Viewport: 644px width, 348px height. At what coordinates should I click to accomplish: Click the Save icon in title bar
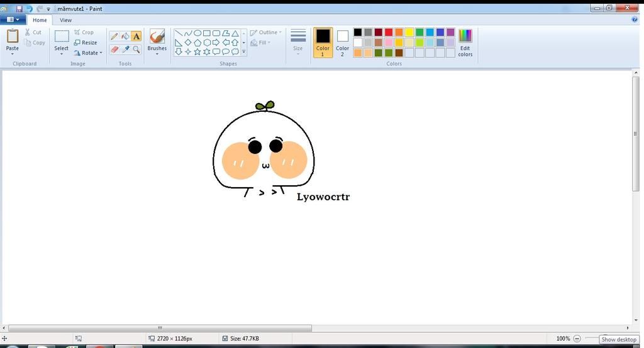[x=19, y=9]
